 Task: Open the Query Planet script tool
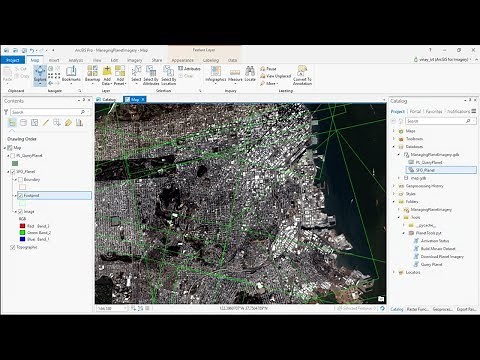pos(428,264)
